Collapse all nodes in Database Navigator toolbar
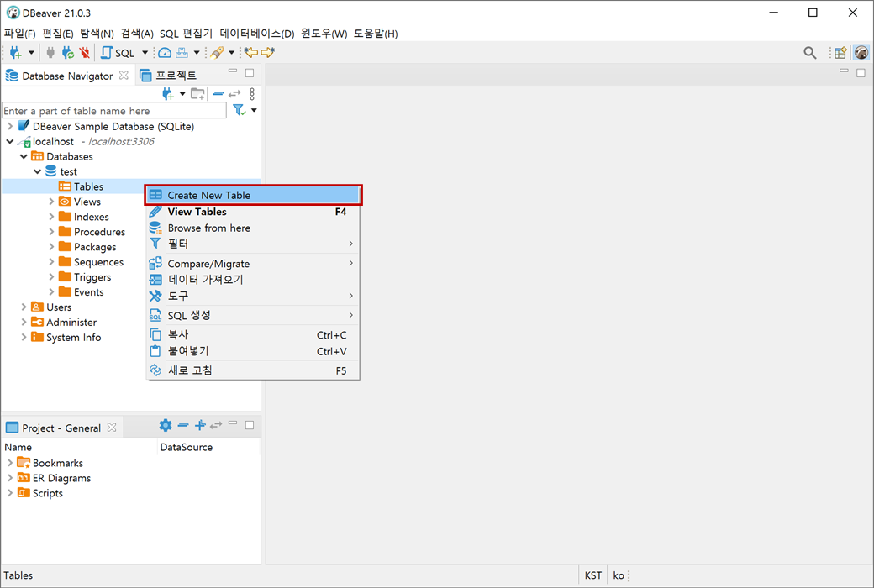874x588 pixels. click(217, 92)
